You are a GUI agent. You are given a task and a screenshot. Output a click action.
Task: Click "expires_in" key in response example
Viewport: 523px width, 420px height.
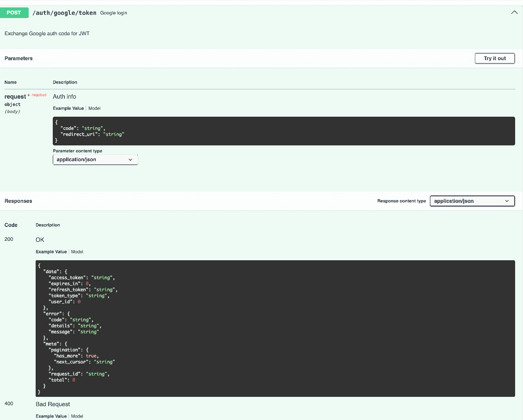[x=64, y=283]
